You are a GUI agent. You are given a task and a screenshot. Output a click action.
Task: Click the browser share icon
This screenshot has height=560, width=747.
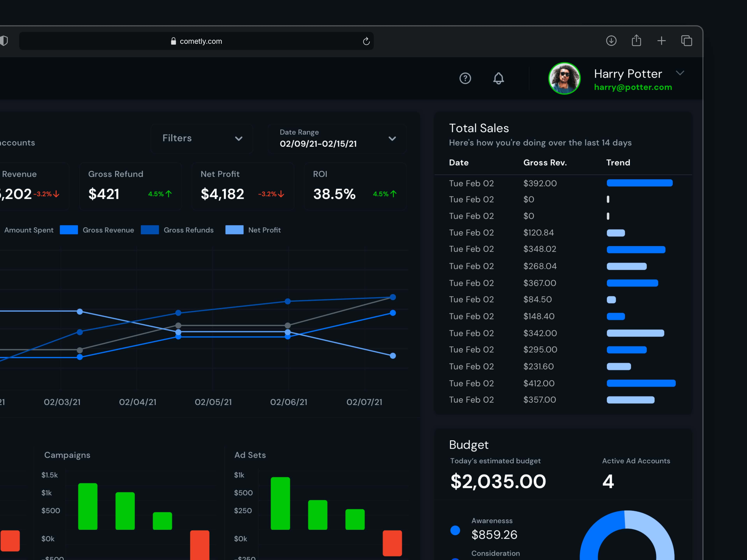[x=636, y=40]
